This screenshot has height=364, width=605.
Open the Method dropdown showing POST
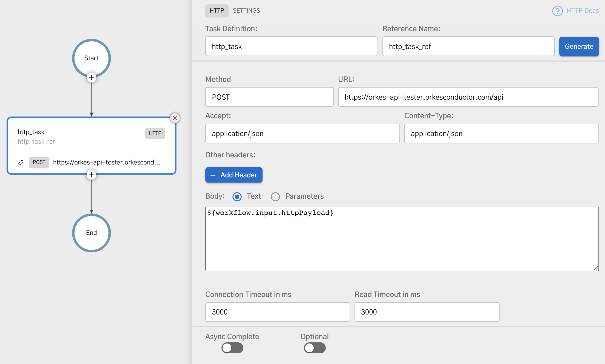(269, 97)
